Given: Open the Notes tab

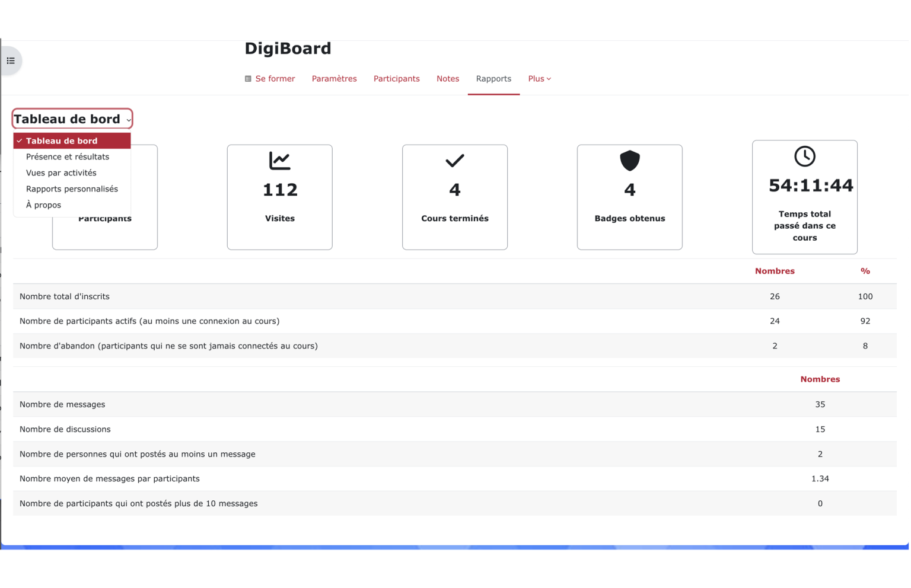Looking at the screenshot, I should [x=448, y=78].
